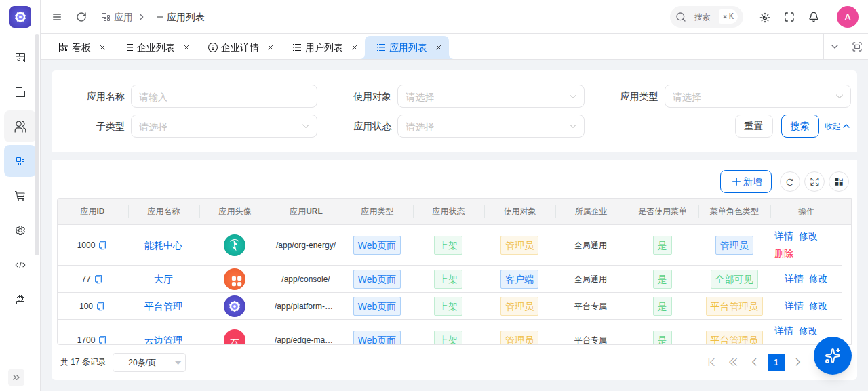The width and height of the screenshot is (868, 391).
Task: Click 删除 for 能耗中心 row
Action: [784, 253]
